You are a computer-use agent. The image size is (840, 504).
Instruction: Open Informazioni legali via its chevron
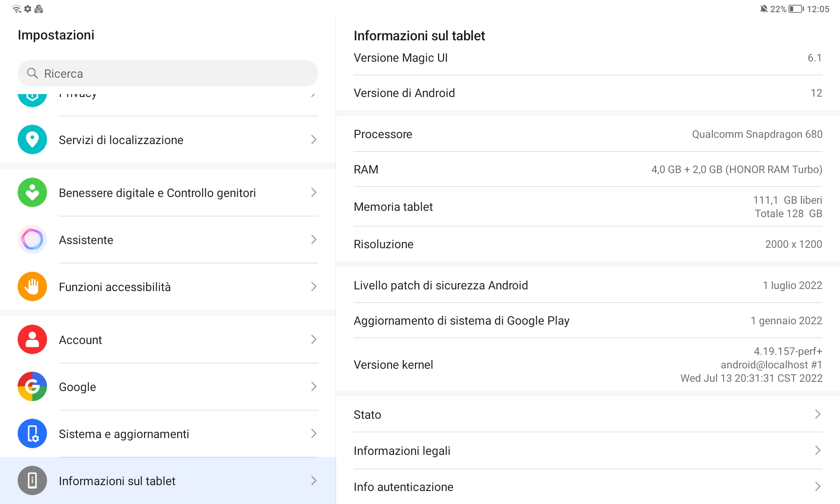[817, 451]
